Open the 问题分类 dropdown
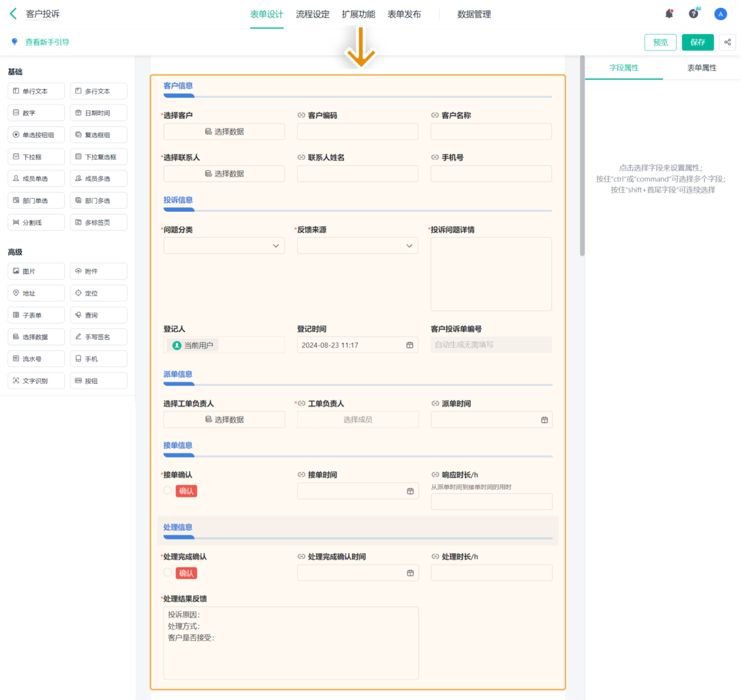The width and height of the screenshot is (741, 700). [x=224, y=246]
